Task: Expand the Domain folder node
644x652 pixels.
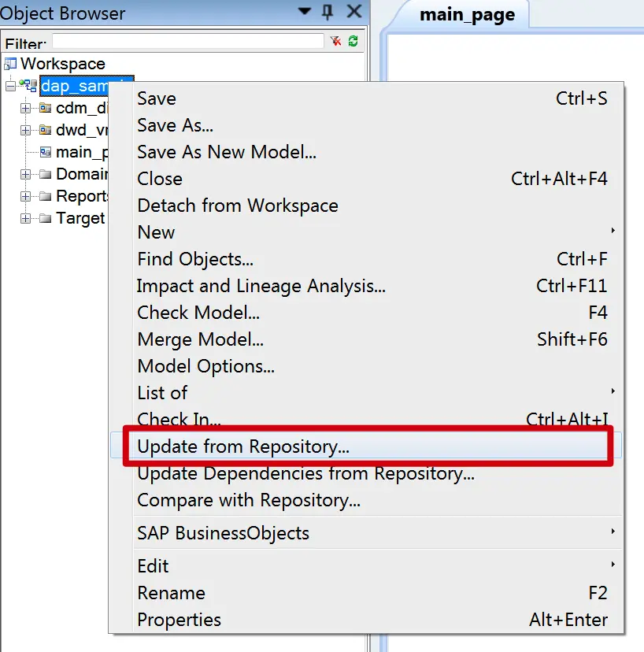Action: 25,174
